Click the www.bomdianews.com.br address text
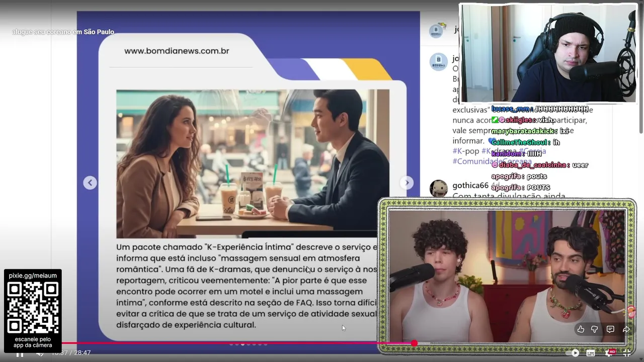The width and height of the screenshot is (644, 362). (177, 51)
